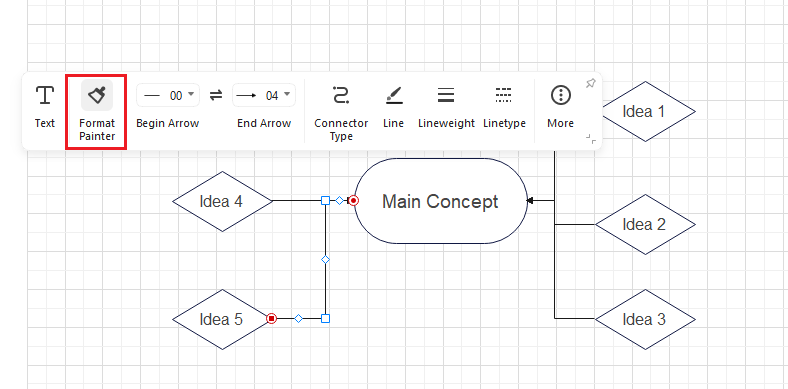Open Linetype dash style options
The image size is (788, 389).
click(504, 95)
